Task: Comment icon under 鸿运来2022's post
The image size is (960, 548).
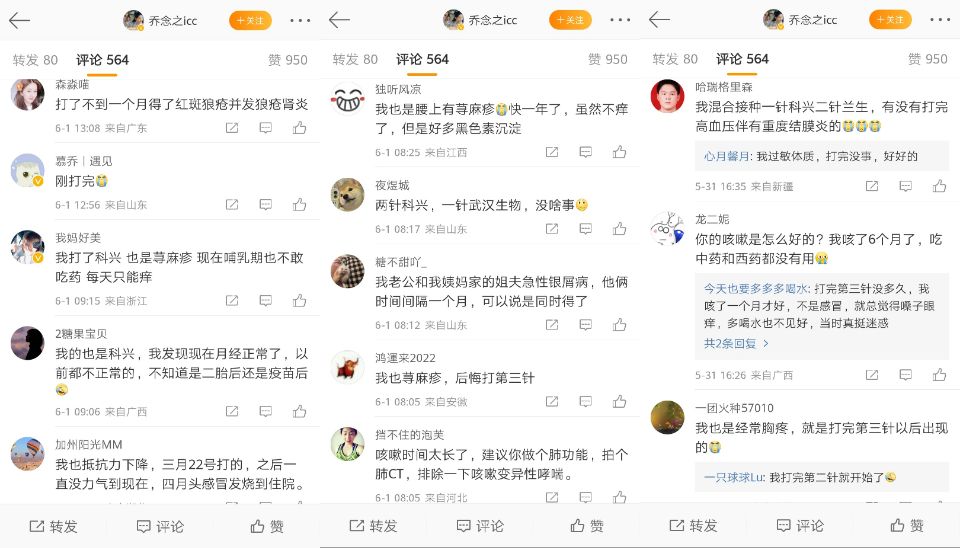Action: 586,402
